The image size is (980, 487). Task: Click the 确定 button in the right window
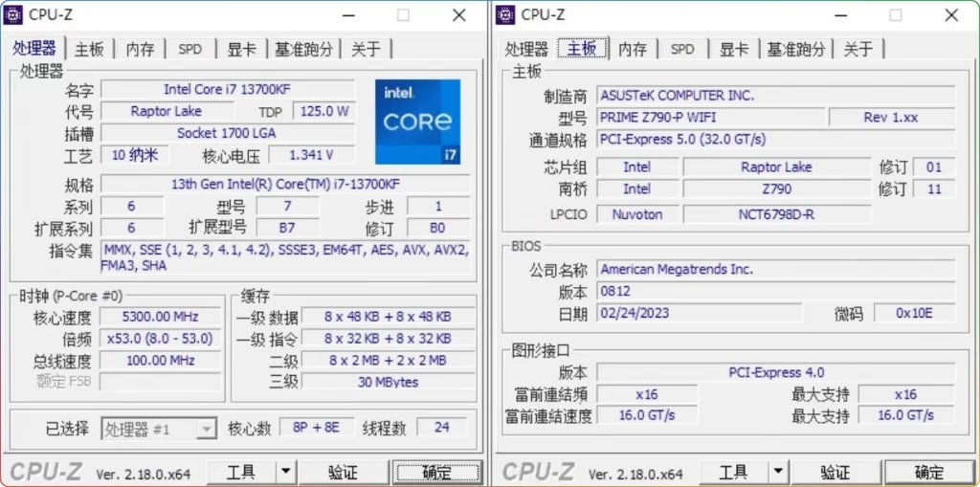click(x=929, y=472)
